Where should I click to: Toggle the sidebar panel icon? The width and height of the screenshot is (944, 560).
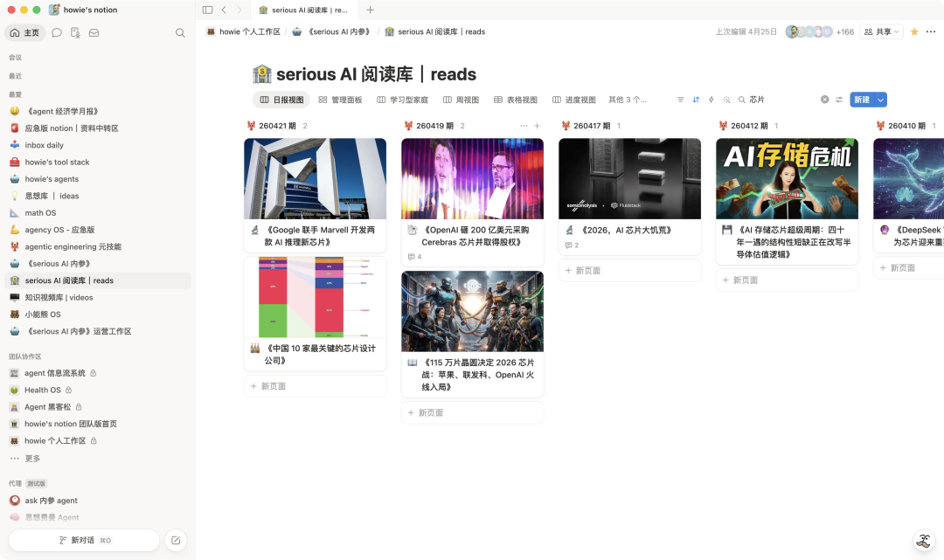(208, 10)
